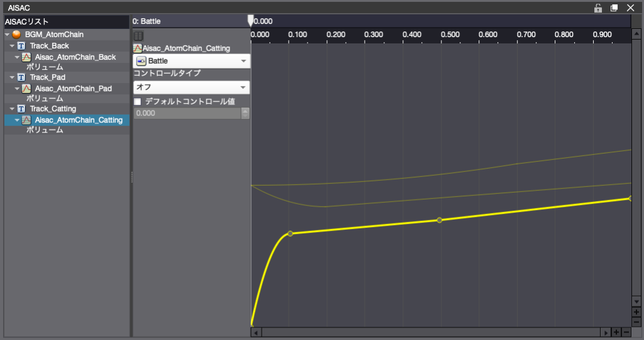644x340 pixels.
Task: Click the Aisac_AtomChain_Pad graph icon
Action: (26, 89)
